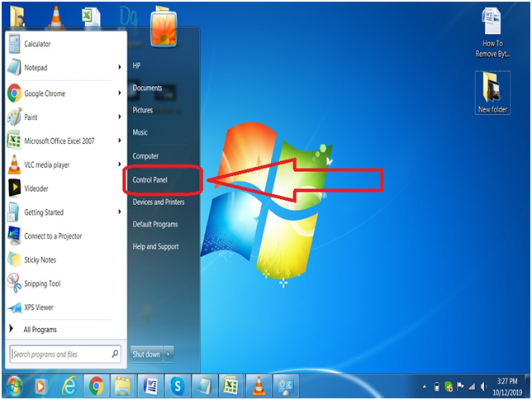Launch the Snipping Tool
532x400 pixels.
[64, 283]
